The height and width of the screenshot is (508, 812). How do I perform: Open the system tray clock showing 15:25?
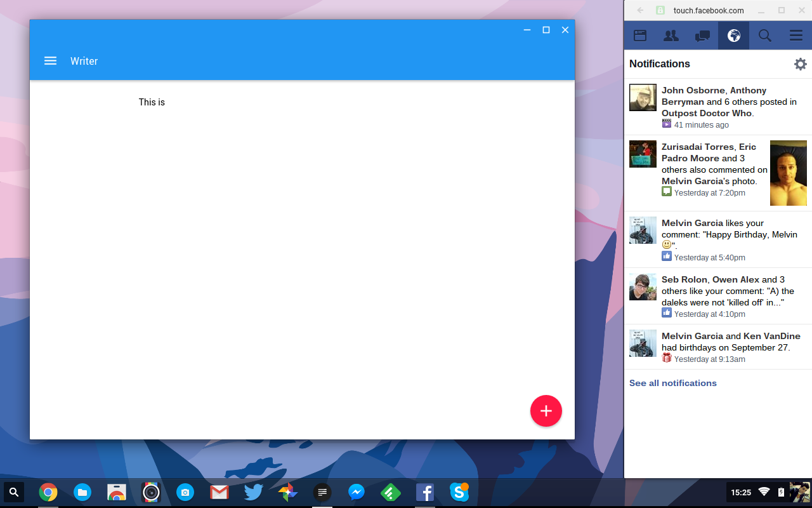[740, 492]
